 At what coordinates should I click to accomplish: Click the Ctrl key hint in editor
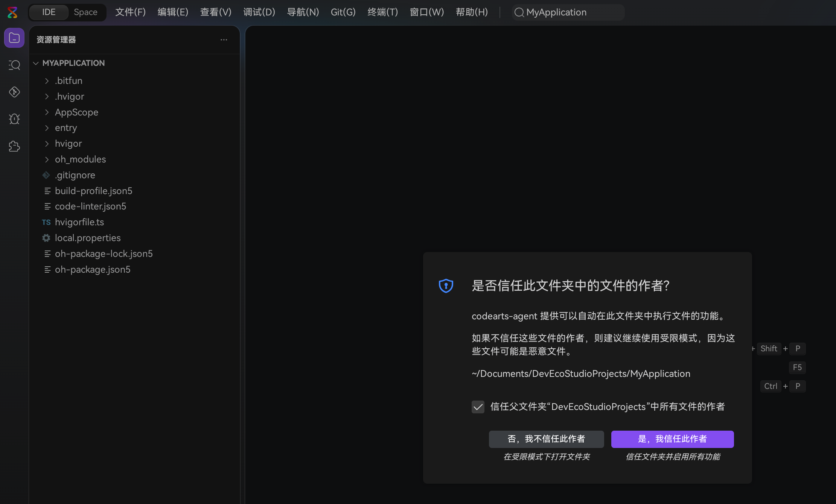point(771,386)
